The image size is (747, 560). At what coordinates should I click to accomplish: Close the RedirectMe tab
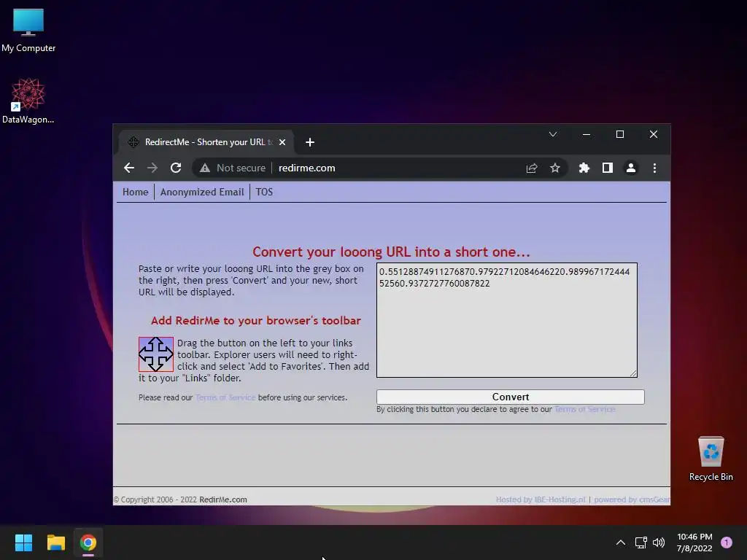click(x=282, y=142)
